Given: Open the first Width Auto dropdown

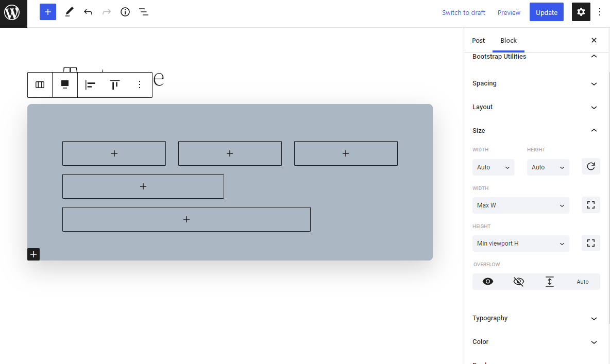Looking at the screenshot, I should tap(493, 167).
